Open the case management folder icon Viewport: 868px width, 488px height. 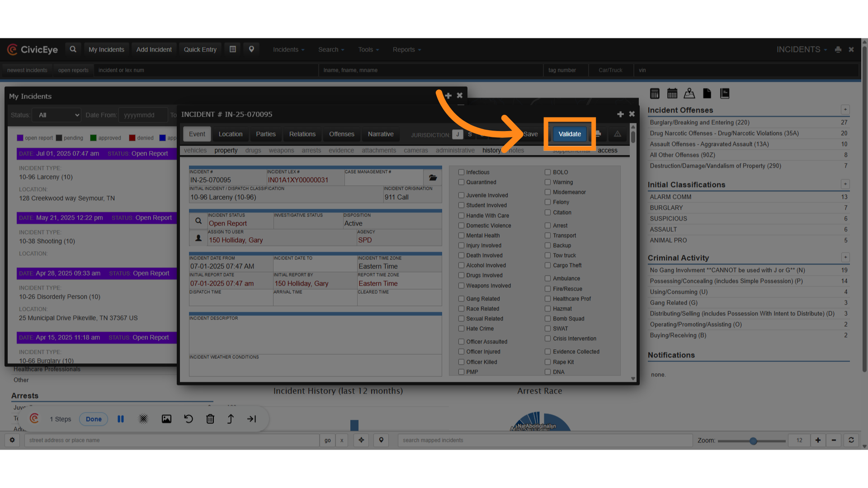[x=433, y=178]
